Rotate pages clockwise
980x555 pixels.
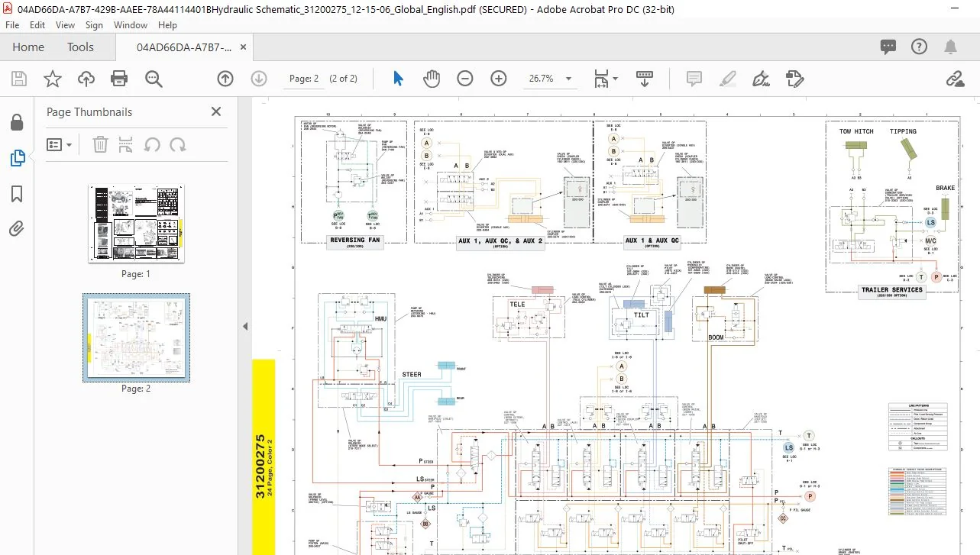tap(178, 144)
